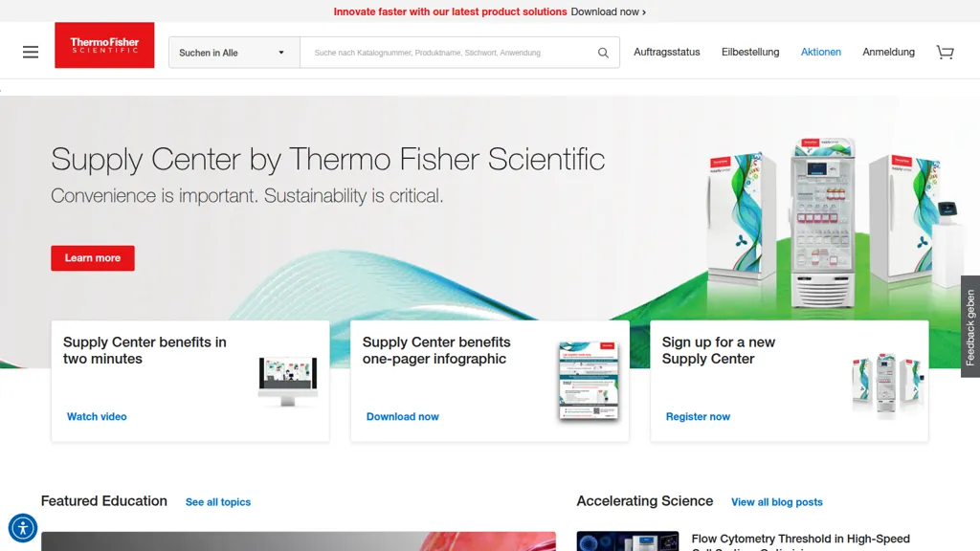Click the red Learn more button
This screenshot has width=980, height=551.
tap(93, 258)
